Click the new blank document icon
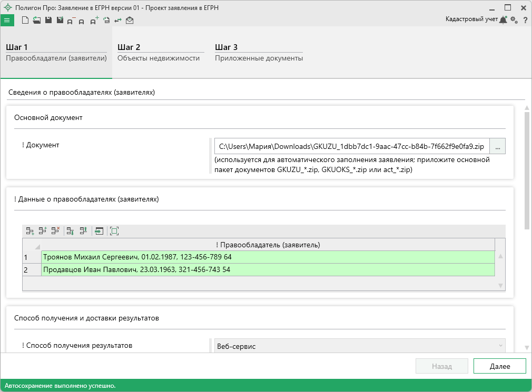The width and height of the screenshot is (532, 392). pos(25,20)
